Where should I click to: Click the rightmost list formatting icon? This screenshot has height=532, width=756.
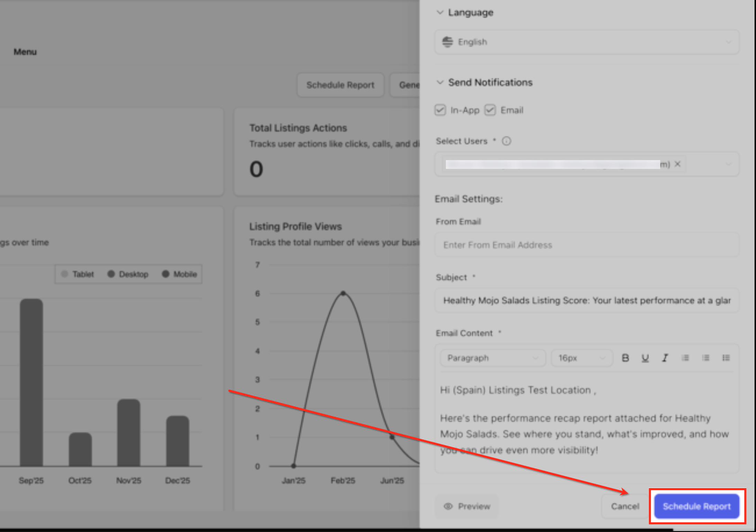(x=726, y=358)
